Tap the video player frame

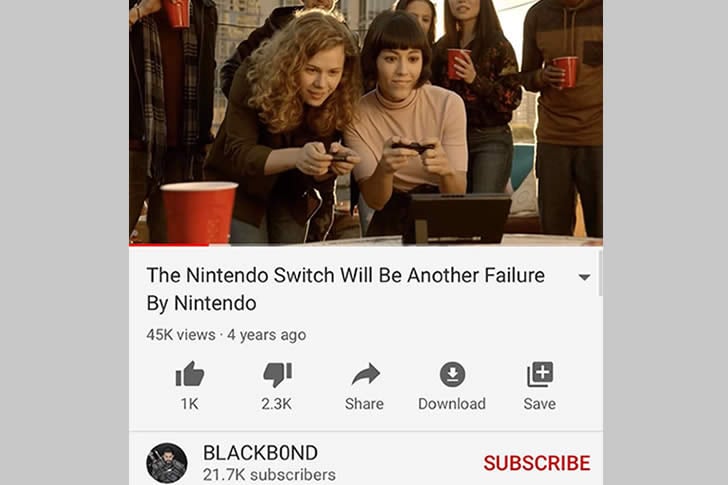pyautogui.click(x=366, y=122)
